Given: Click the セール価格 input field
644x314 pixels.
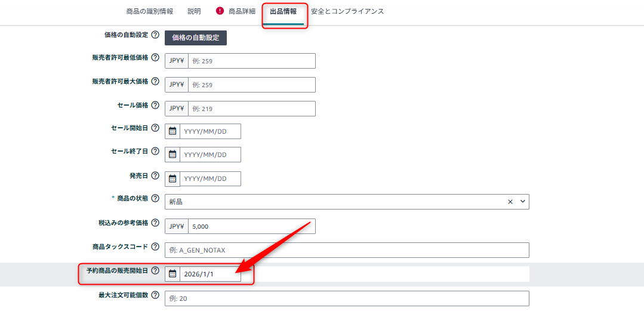Looking at the screenshot, I should point(251,109).
